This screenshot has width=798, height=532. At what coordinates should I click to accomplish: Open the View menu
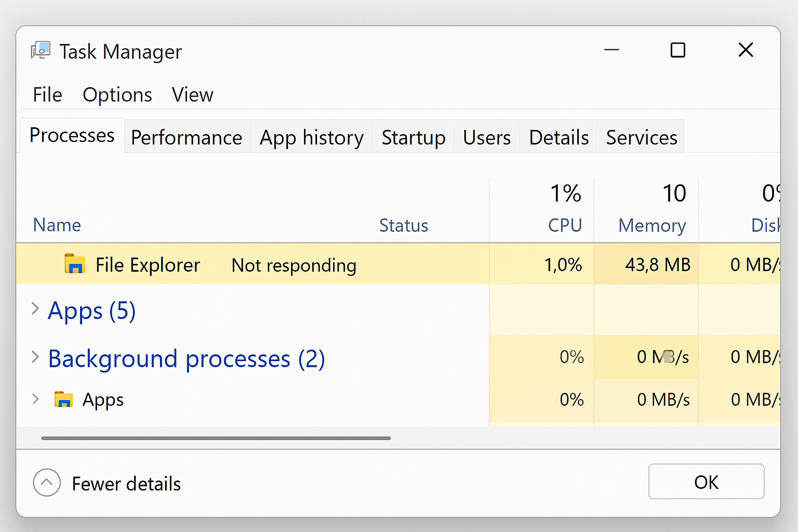pyautogui.click(x=193, y=95)
